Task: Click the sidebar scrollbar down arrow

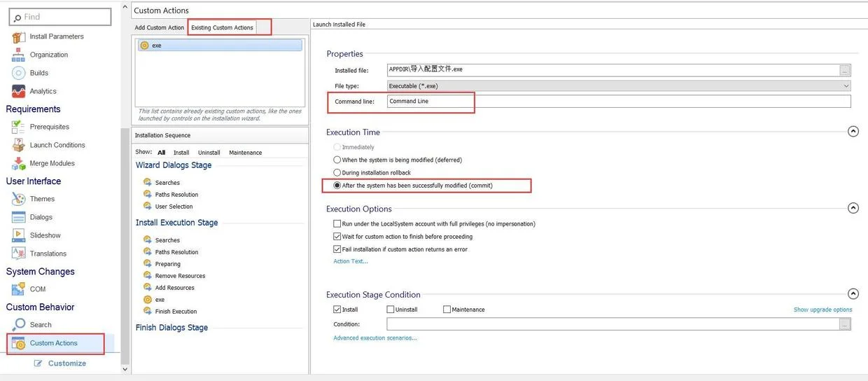Action: click(x=125, y=369)
